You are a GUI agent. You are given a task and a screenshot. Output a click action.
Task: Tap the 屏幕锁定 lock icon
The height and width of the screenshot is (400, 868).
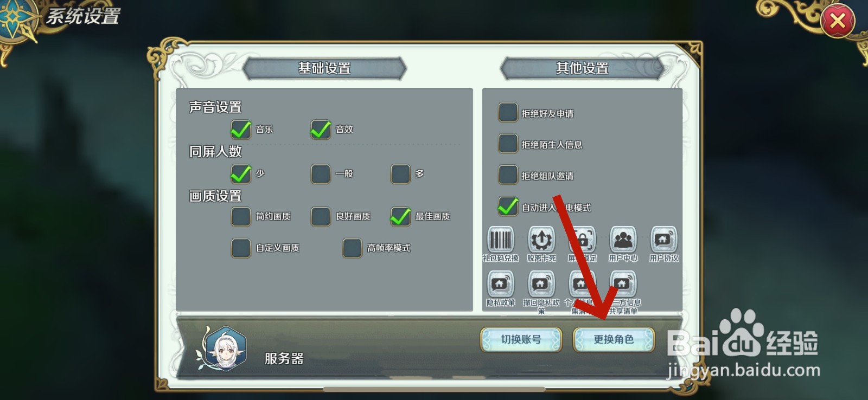(582, 240)
